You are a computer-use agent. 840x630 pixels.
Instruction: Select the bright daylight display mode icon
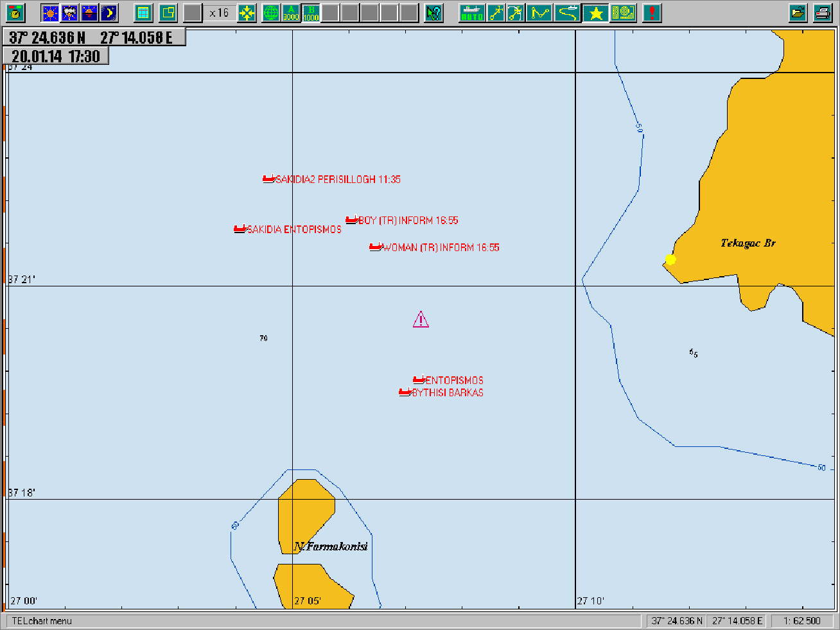coord(50,13)
